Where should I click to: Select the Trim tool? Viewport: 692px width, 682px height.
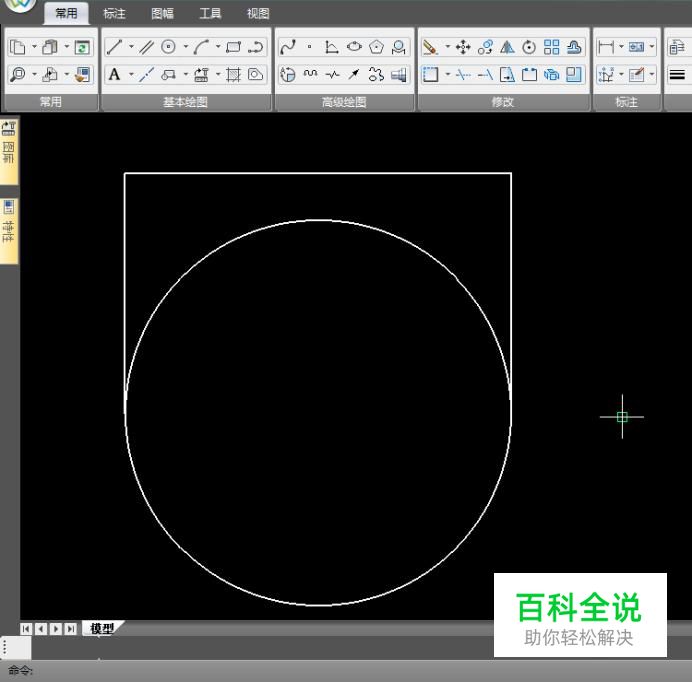(463, 74)
